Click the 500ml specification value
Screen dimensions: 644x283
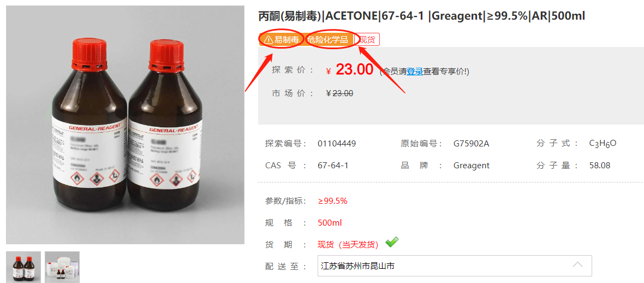click(x=330, y=223)
